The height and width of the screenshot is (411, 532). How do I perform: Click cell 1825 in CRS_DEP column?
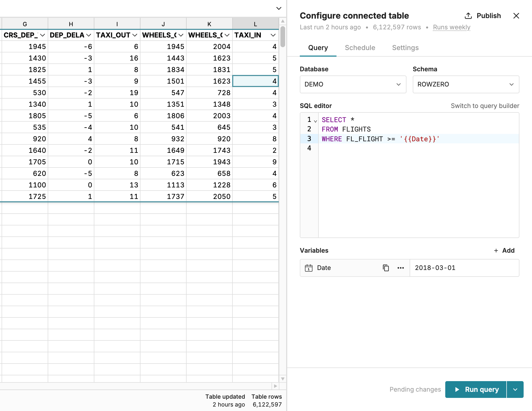tap(25, 70)
